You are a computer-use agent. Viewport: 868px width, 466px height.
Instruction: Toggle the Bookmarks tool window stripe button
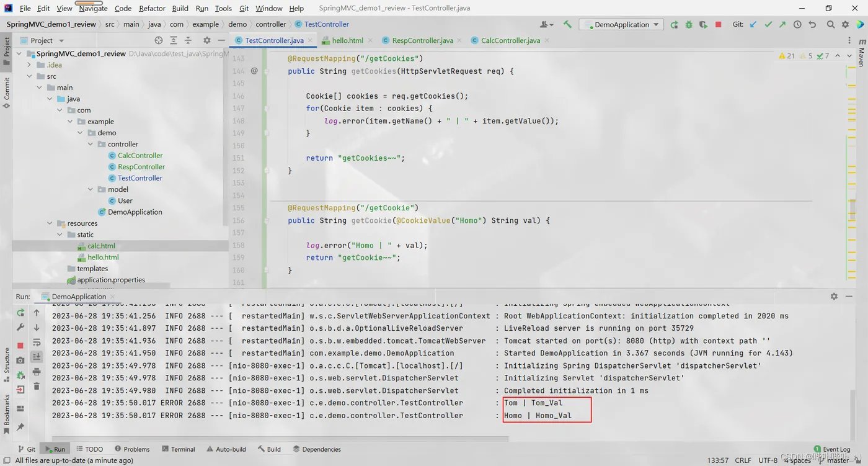point(7,414)
